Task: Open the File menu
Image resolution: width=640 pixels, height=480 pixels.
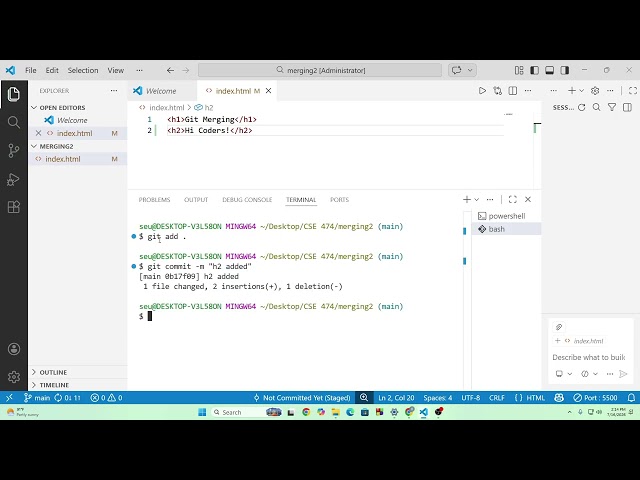Action: point(31,70)
